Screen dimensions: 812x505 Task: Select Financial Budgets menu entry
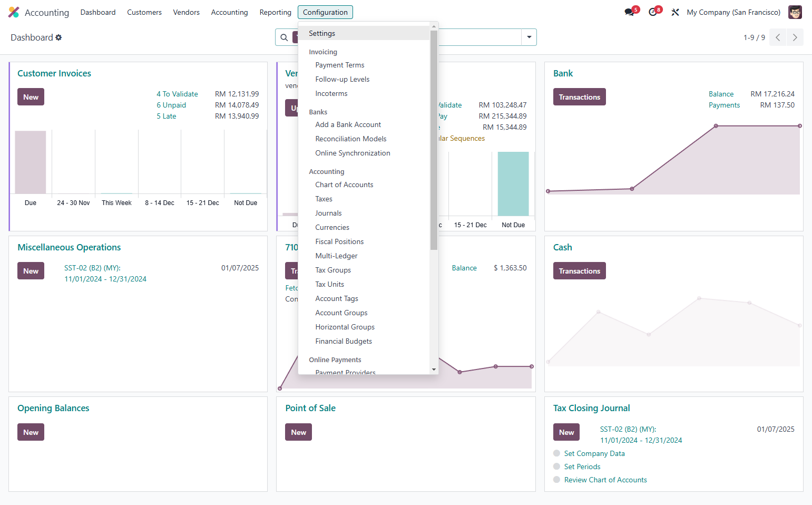tap(364, 341)
